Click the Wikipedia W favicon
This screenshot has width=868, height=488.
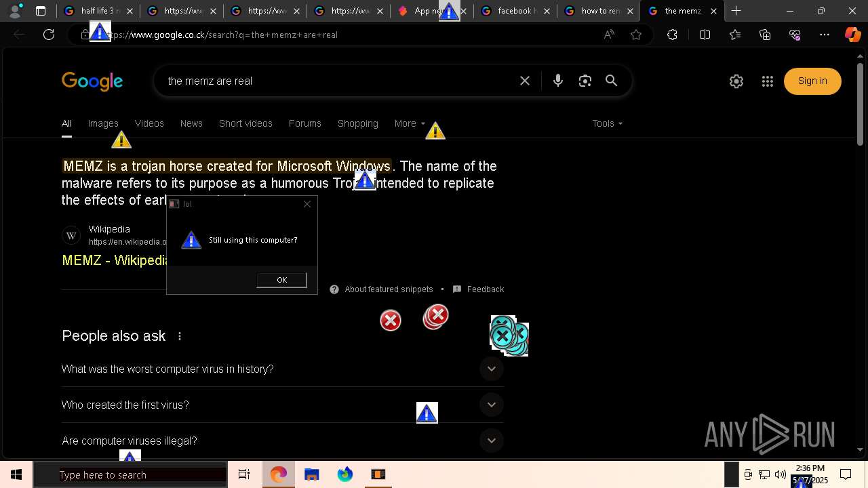click(71, 235)
